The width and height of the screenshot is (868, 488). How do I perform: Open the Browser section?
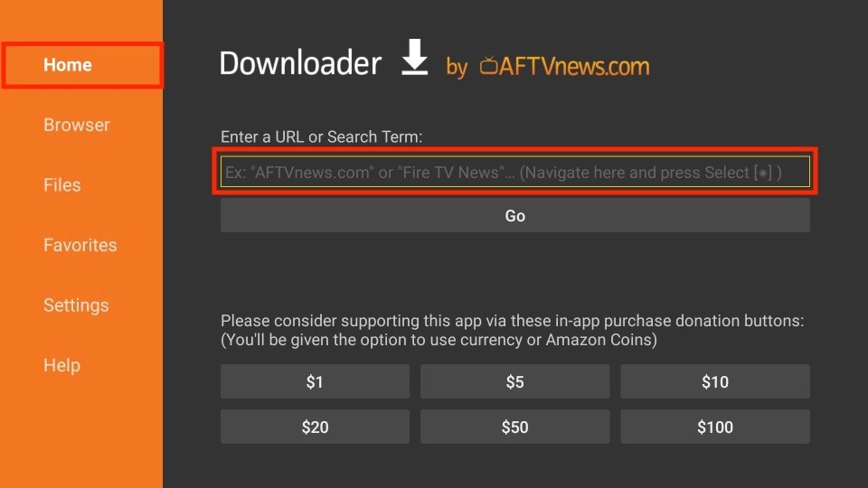pyautogui.click(x=77, y=125)
